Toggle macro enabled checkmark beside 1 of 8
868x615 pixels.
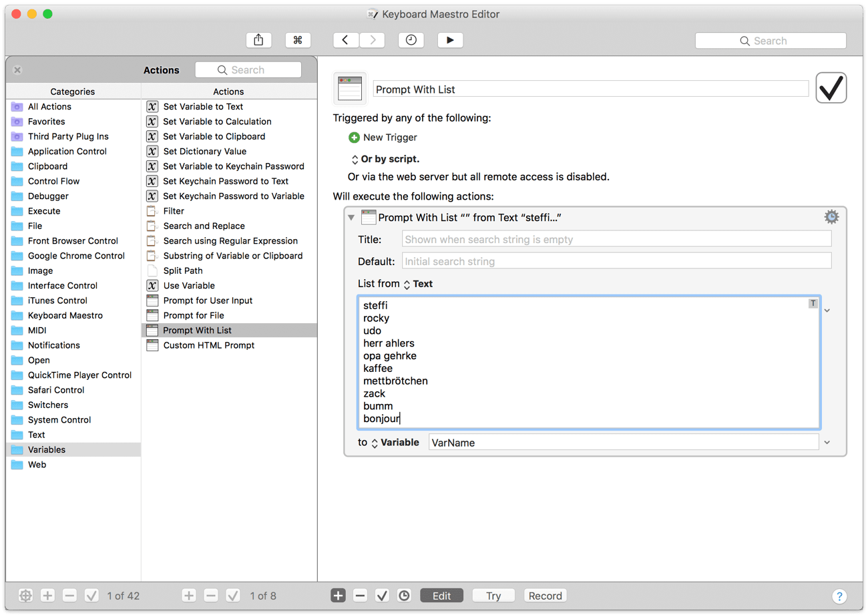pos(233,595)
